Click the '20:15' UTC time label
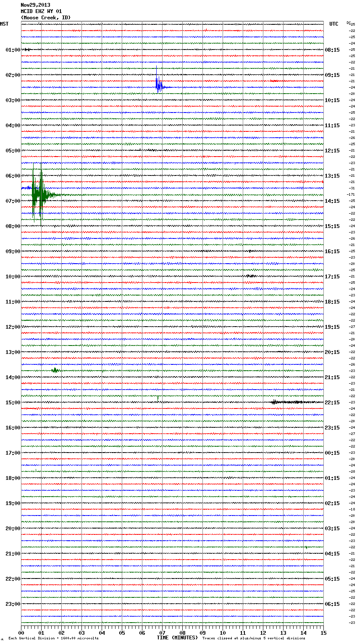 click(332, 352)
